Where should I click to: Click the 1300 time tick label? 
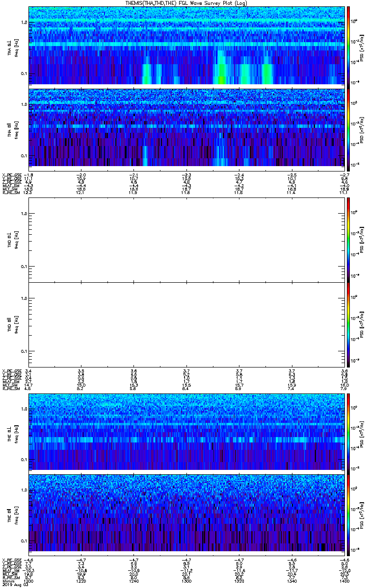[186, 581]
